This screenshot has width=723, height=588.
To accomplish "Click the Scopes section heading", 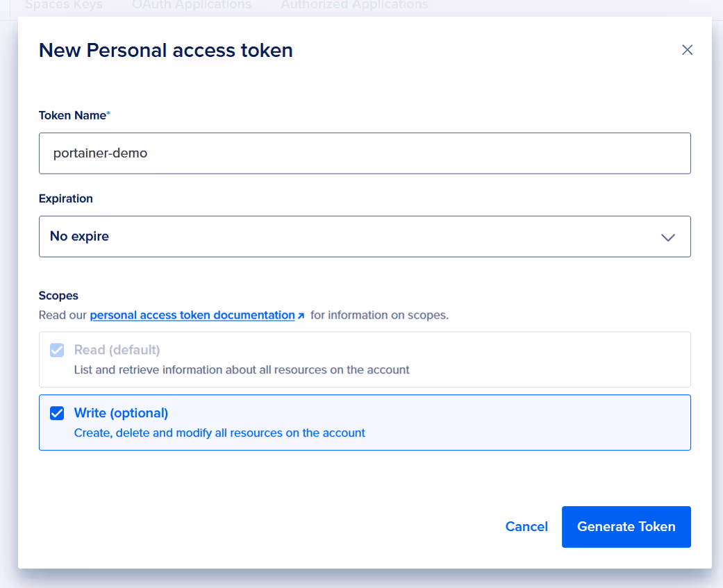I will (58, 295).
